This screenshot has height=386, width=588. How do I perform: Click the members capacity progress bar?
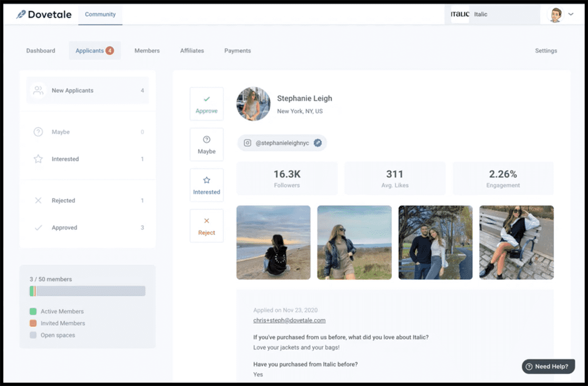pyautogui.click(x=88, y=291)
